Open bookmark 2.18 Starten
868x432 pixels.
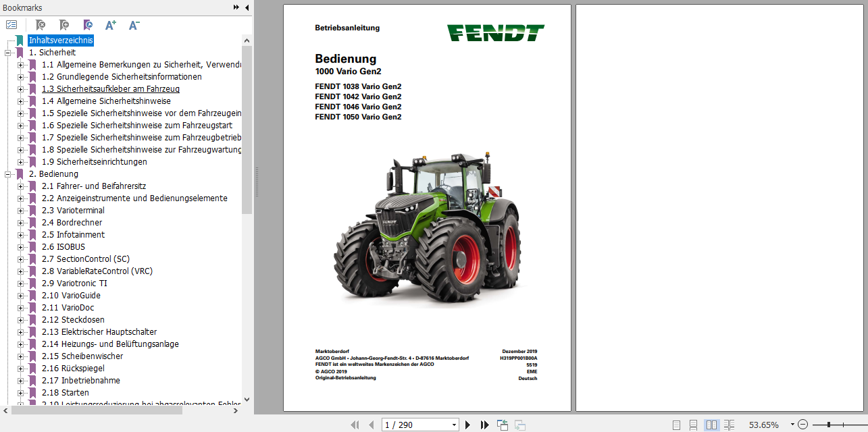[65, 393]
